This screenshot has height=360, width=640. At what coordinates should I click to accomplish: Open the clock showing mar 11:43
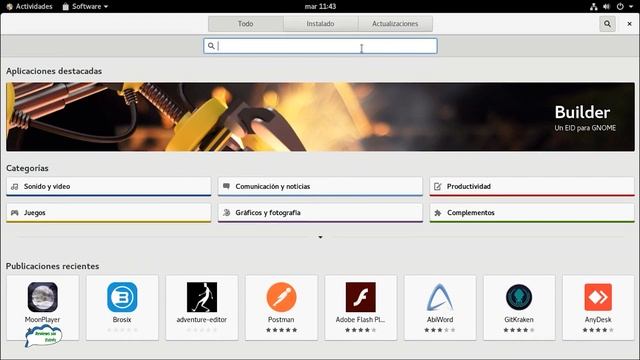[320, 6]
